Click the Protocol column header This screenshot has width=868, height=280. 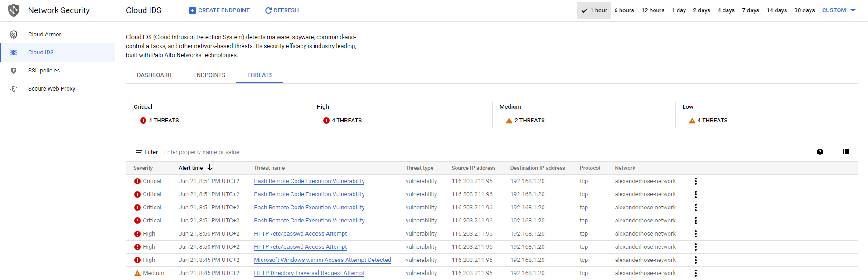(x=590, y=168)
